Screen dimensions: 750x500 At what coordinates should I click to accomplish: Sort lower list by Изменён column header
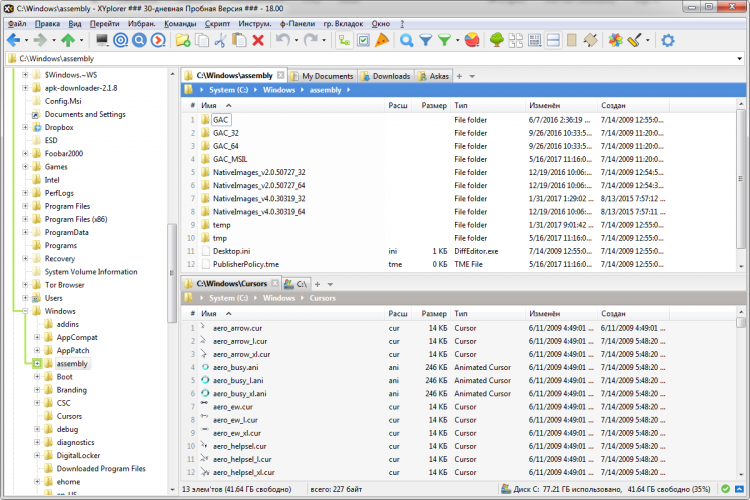point(561,314)
